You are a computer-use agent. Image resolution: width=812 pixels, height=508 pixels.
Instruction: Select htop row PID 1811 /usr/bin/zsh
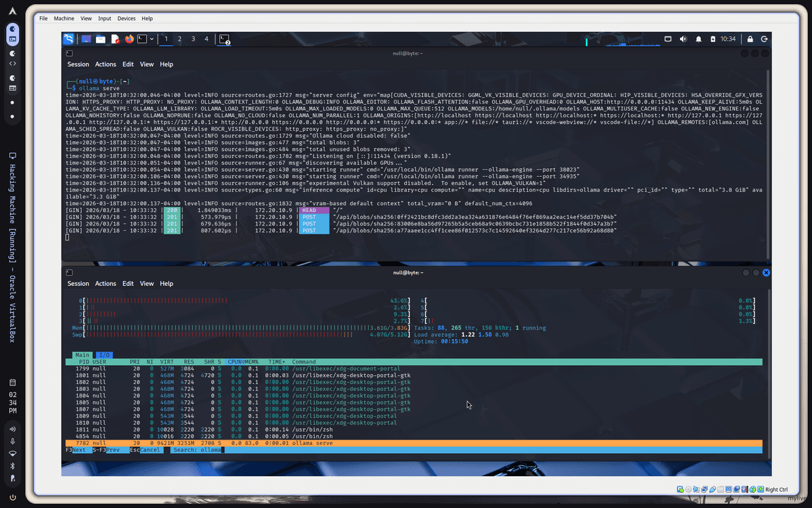click(414, 429)
